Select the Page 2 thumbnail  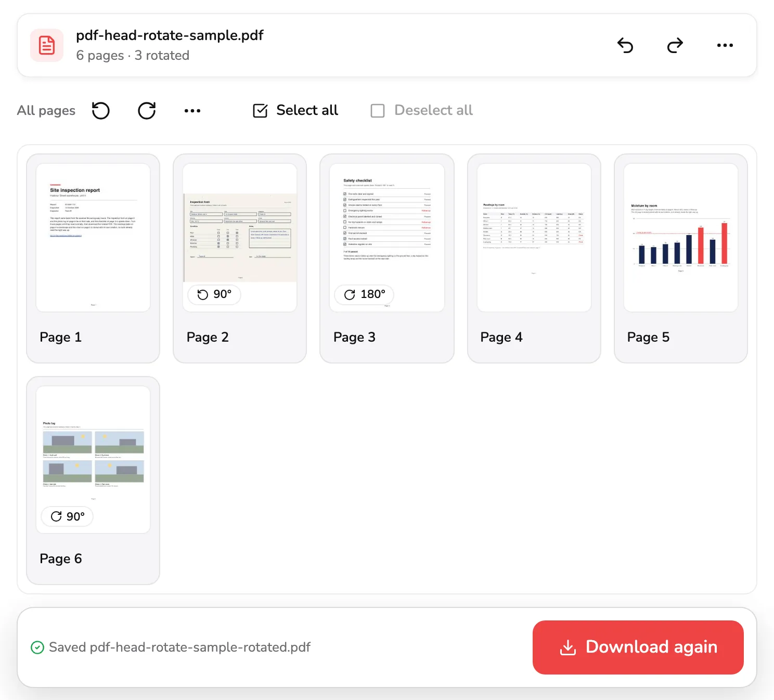pyautogui.click(x=240, y=238)
